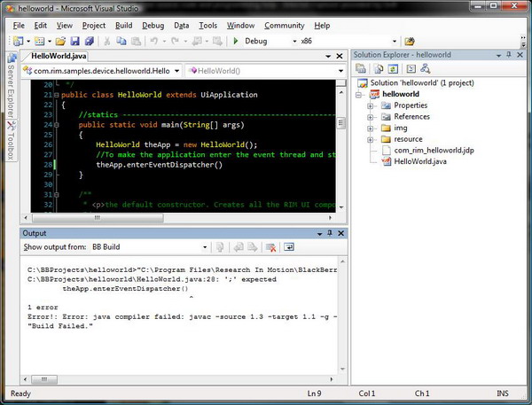Close the HelloWorld.java document tab
The image size is (532, 405).
tap(340, 57)
